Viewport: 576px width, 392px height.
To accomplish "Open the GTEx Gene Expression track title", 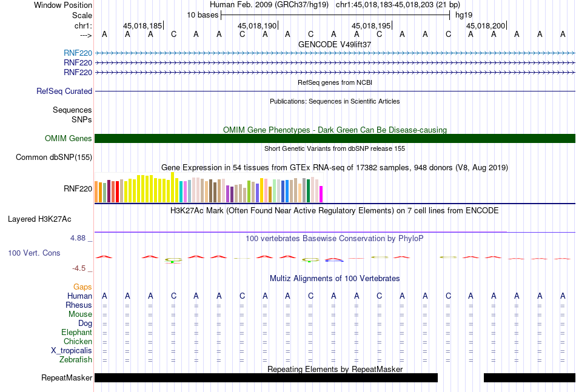I will point(335,168).
